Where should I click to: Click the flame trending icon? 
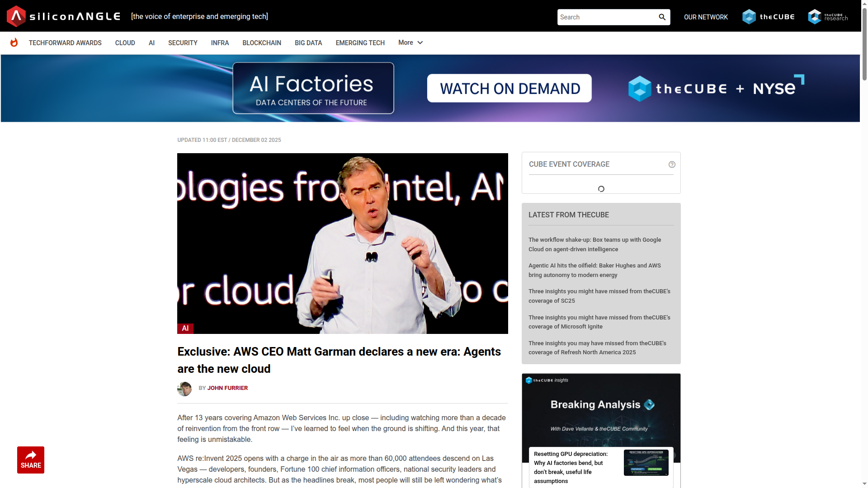[x=14, y=42]
